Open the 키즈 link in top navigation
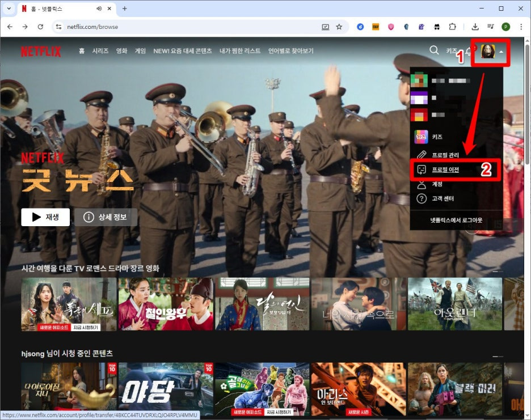Screen dimensions: 531x420 coord(452,51)
